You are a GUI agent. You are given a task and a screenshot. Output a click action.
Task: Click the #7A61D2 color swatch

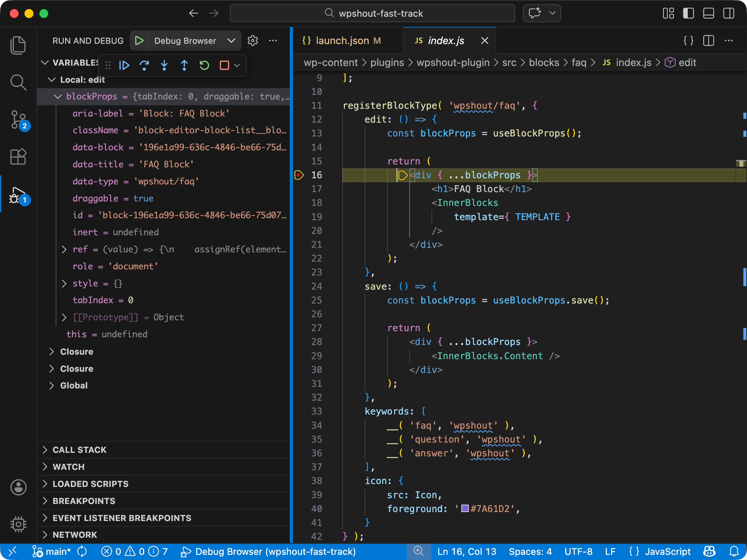465,509
